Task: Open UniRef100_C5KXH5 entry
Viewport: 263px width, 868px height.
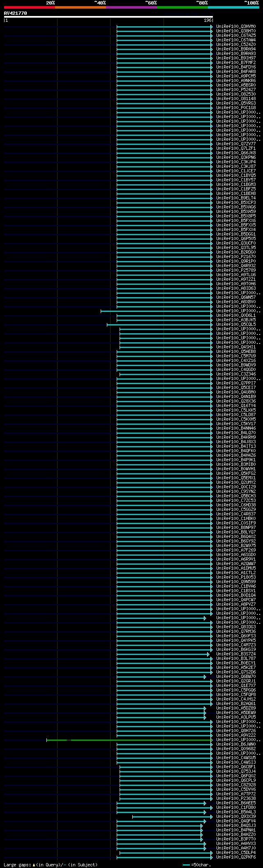Action: click(x=236, y=419)
